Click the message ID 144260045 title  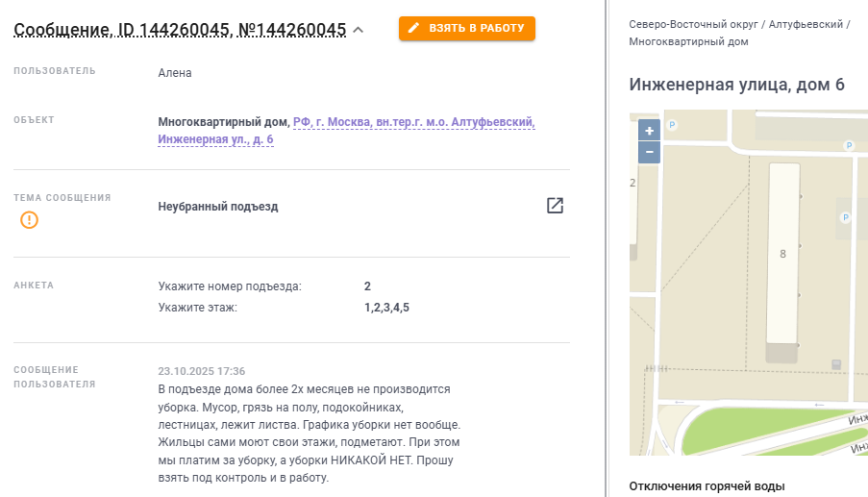click(180, 30)
